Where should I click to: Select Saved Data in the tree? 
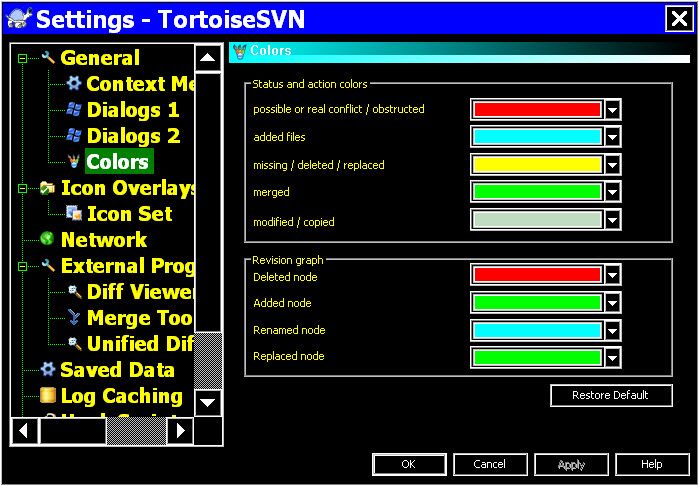point(117,370)
